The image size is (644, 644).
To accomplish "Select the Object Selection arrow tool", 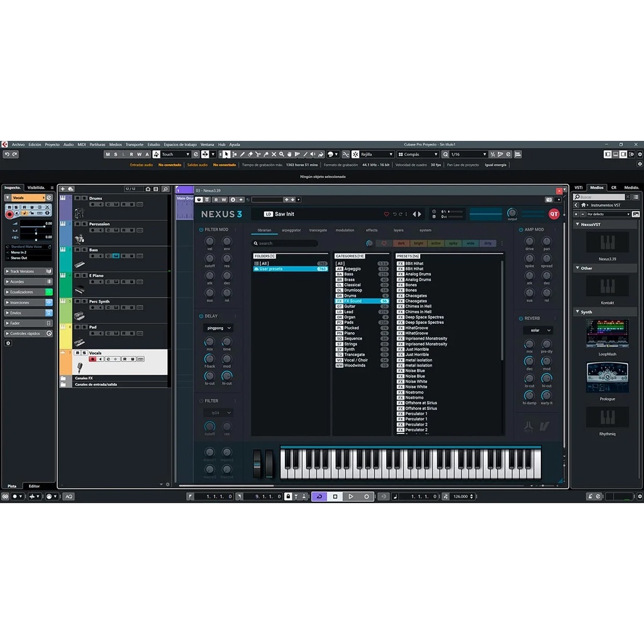I will click(x=226, y=155).
